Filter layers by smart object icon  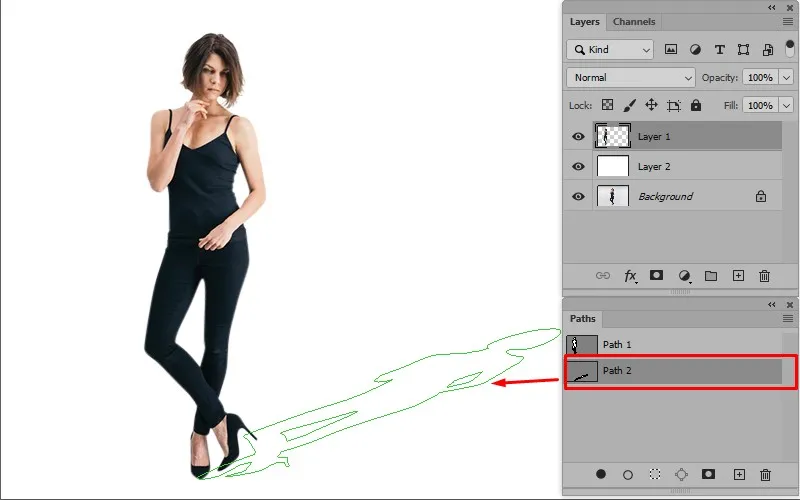point(767,49)
